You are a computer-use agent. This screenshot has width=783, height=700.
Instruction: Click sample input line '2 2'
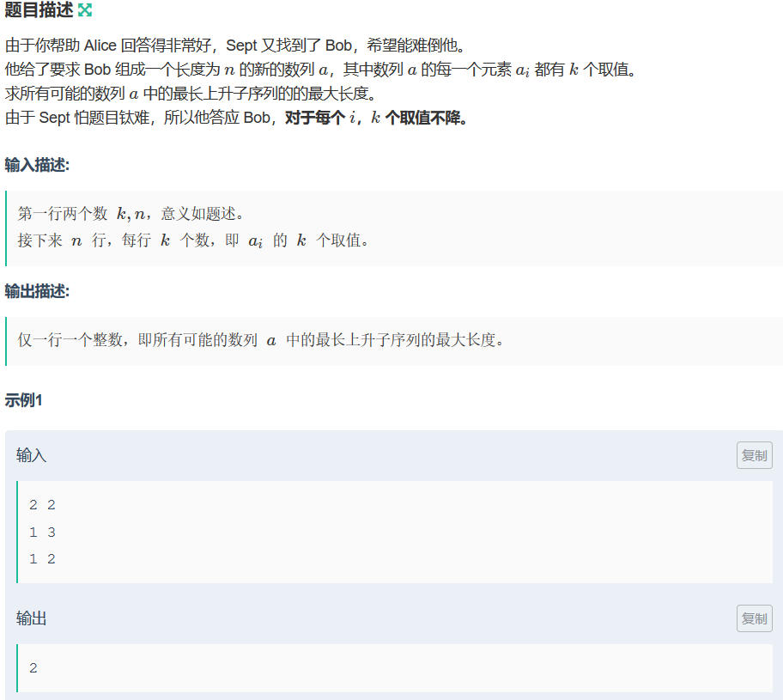(42, 505)
